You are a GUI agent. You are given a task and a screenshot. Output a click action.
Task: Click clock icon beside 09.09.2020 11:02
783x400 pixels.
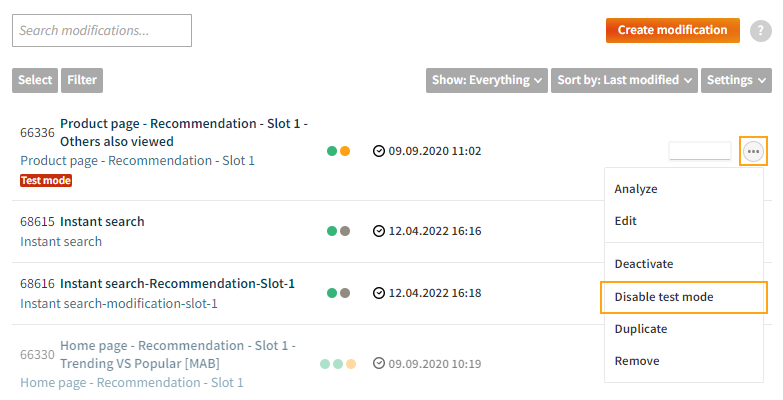[x=378, y=151]
